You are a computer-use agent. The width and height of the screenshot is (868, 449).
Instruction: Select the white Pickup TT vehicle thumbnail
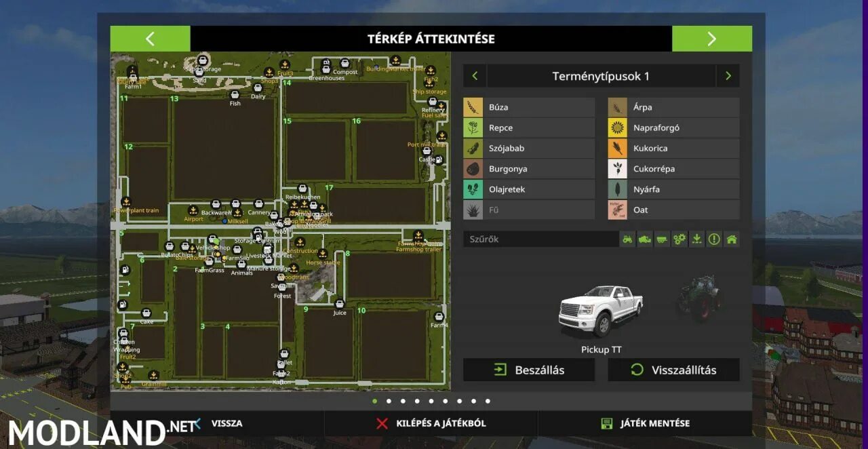point(600,311)
